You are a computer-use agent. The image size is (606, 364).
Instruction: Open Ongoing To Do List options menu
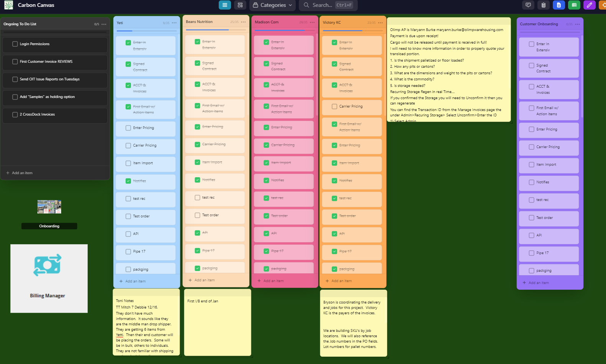tap(104, 24)
